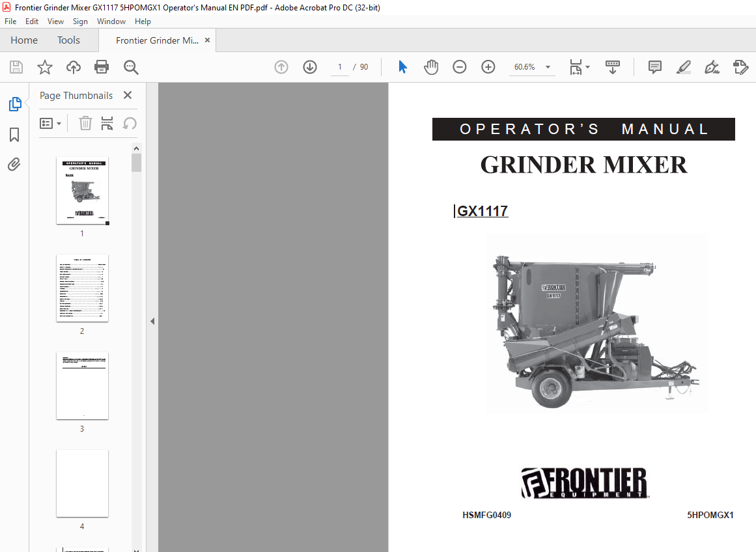
Task: Click the HSMFG0409 code text
Action: (486, 515)
